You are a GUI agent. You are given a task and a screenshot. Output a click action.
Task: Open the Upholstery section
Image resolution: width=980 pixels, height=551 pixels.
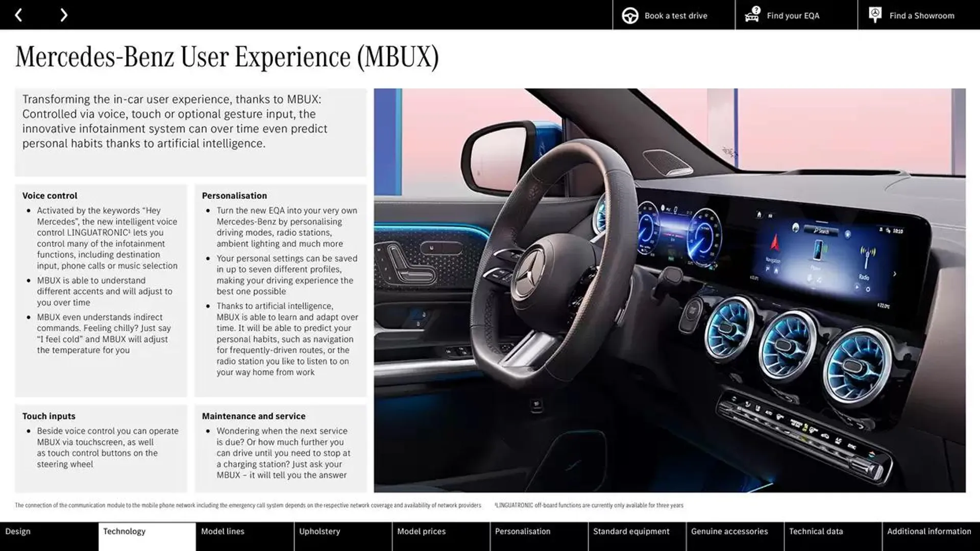point(320,532)
